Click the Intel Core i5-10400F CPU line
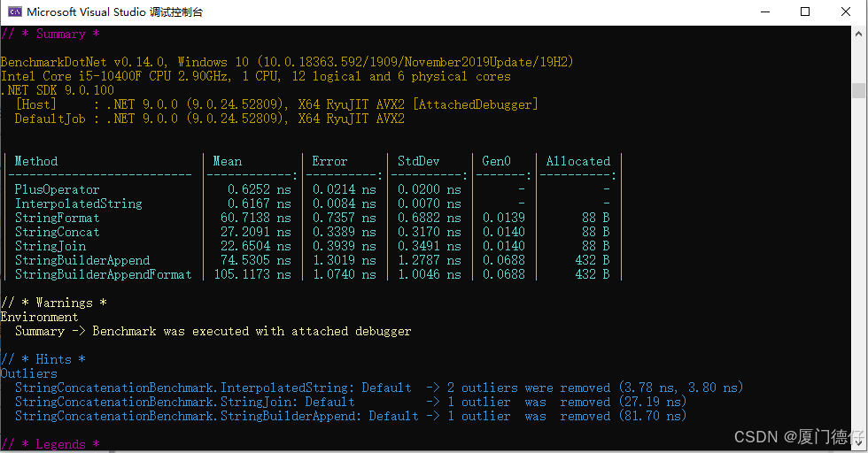868x453 pixels. point(256,76)
